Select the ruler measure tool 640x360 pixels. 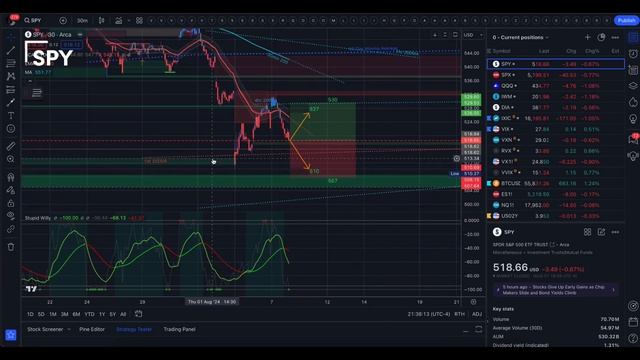11,146
